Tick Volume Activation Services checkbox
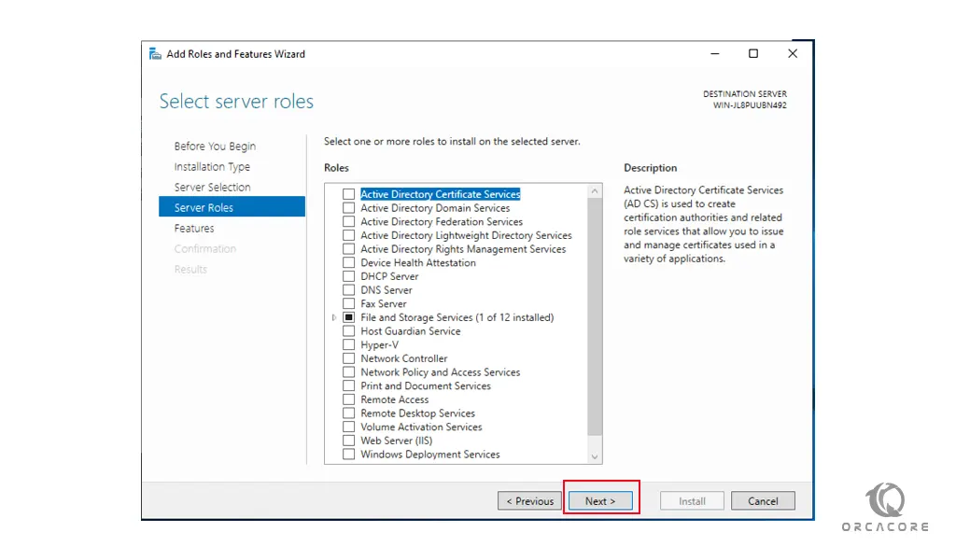The image size is (956, 560). [x=348, y=427]
